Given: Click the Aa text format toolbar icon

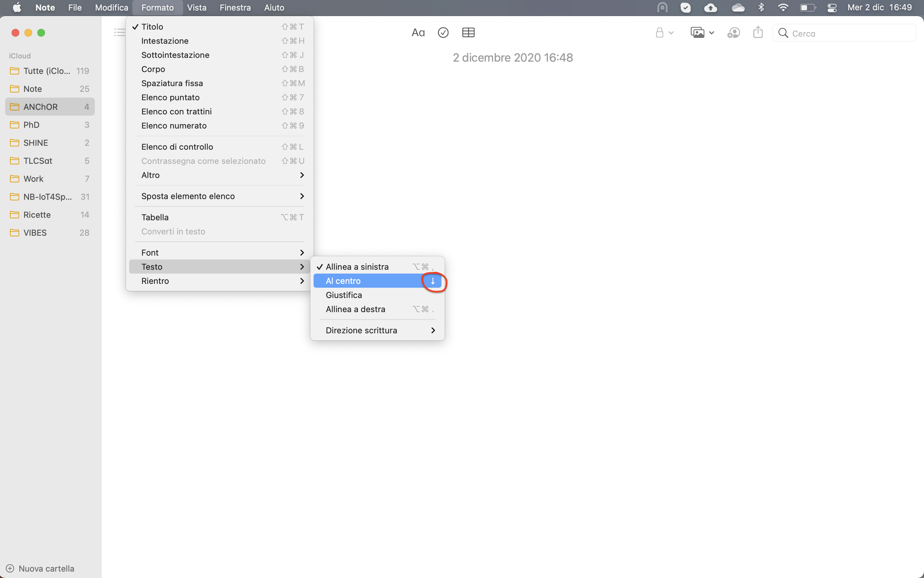Looking at the screenshot, I should (x=418, y=33).
